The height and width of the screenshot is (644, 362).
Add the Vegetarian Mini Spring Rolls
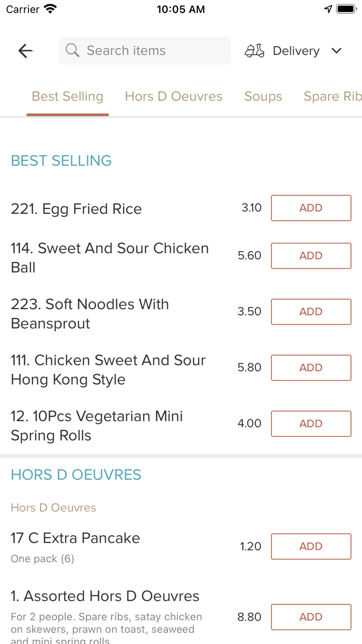coord(311,423)
